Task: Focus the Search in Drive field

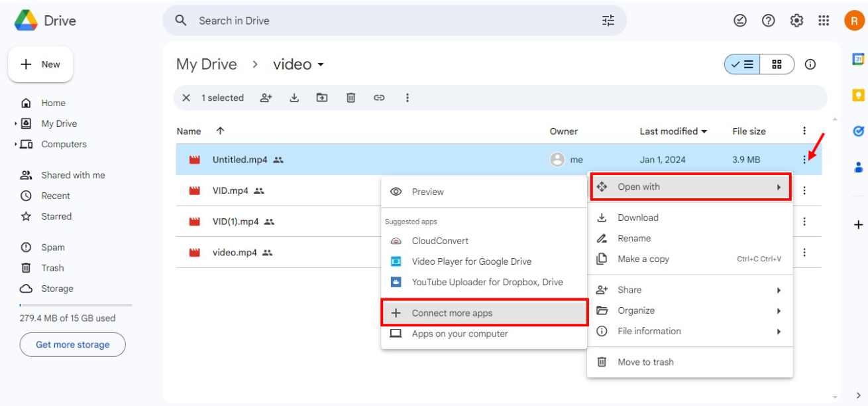Action: 394,21
